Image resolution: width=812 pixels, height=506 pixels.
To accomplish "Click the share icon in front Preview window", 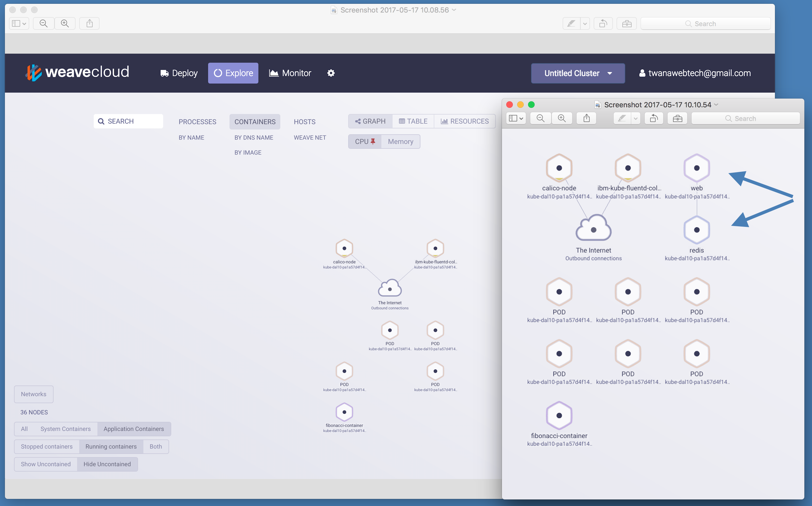I will click(x=586, y=118).
